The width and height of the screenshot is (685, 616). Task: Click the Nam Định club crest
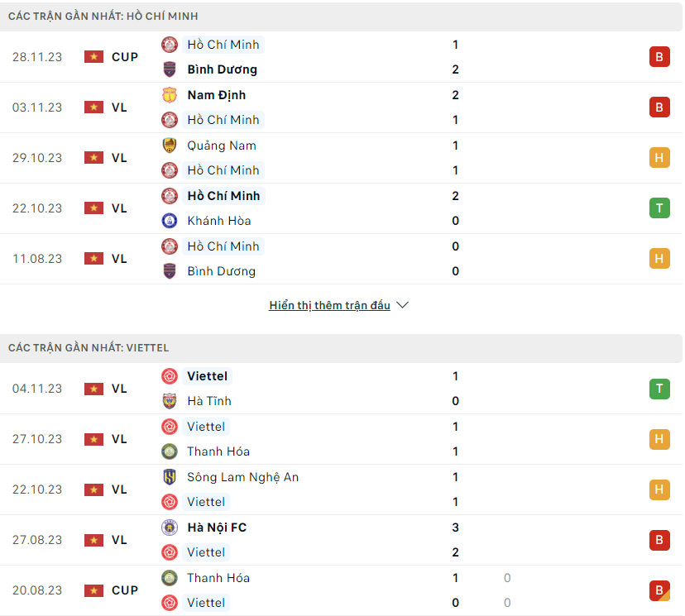coord(170,95)
